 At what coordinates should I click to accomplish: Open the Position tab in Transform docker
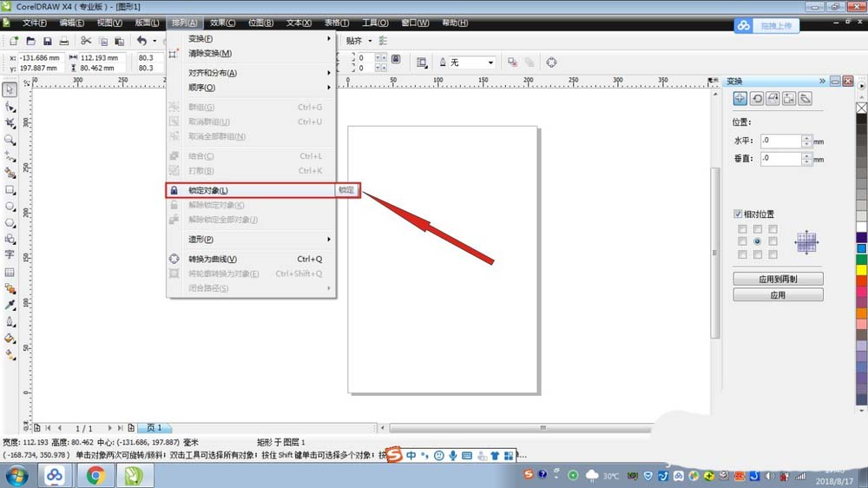coord(740,99)
